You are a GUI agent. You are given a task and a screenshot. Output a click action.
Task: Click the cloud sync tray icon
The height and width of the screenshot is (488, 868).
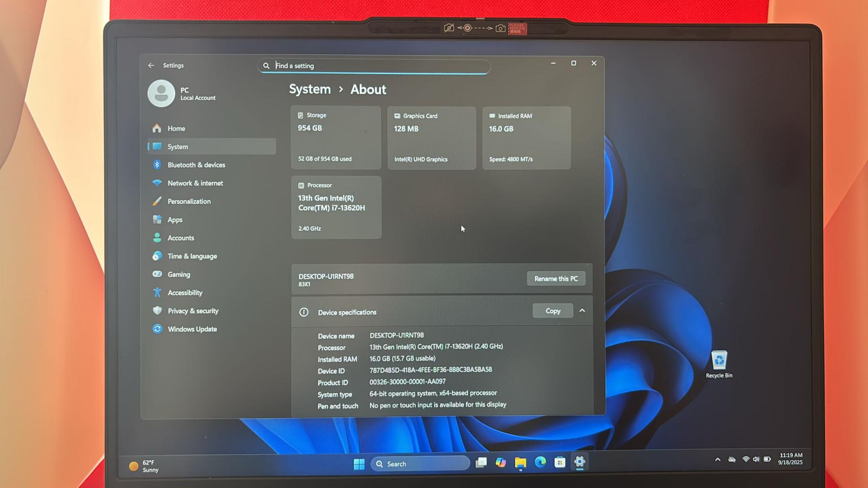click(732, 460)
